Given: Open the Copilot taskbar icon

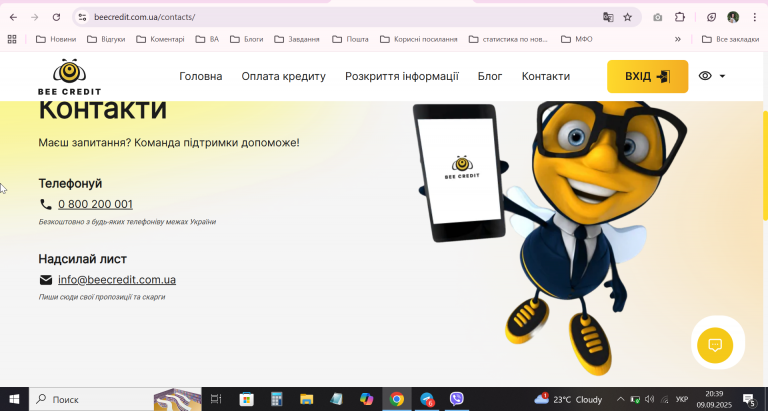Looking at the screenshot, I should [x=366, y=399].
